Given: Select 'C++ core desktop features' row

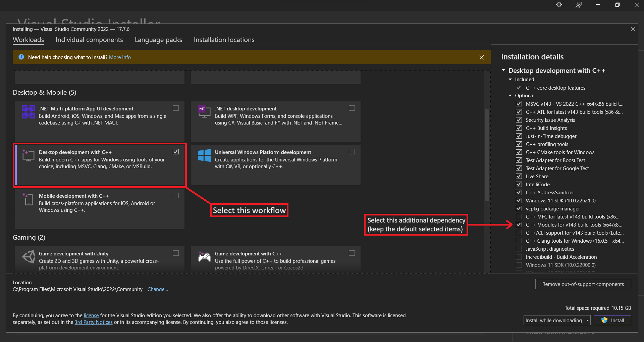Looking at the screenshot, I should pyautogui.click(x=555, y=88).
